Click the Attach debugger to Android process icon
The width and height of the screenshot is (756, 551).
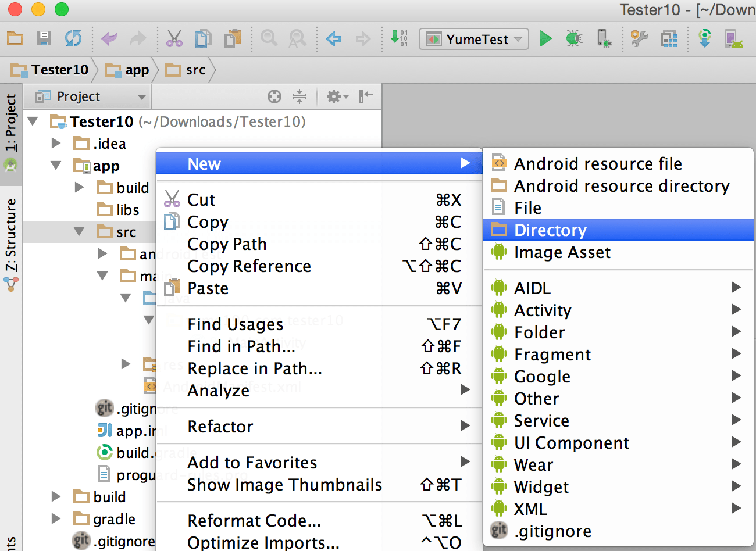pos(604,39)
